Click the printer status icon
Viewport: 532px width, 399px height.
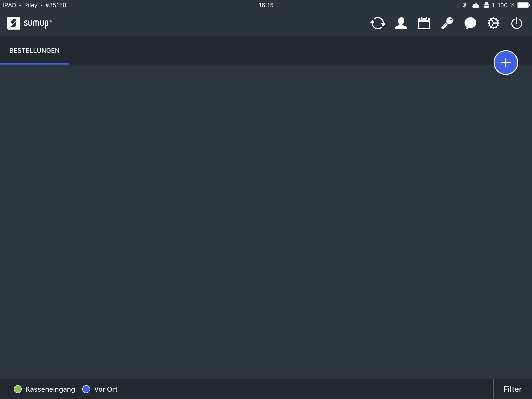click(486, 5)
